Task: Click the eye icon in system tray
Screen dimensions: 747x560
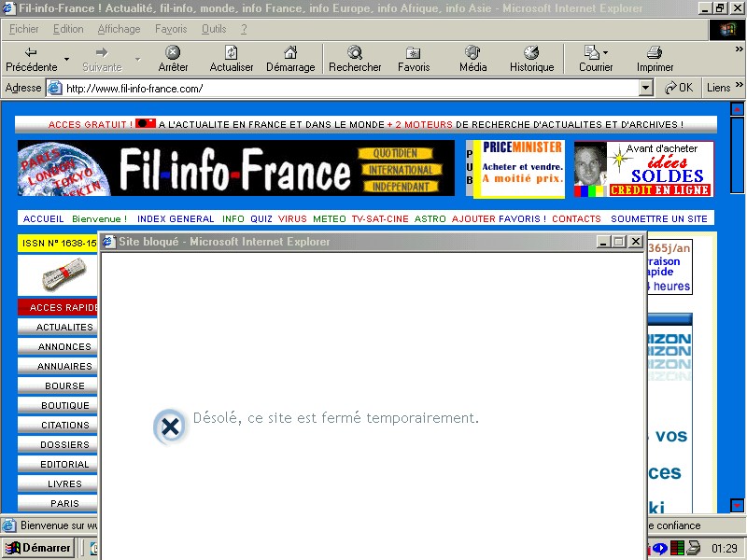Action: [660, 549]
